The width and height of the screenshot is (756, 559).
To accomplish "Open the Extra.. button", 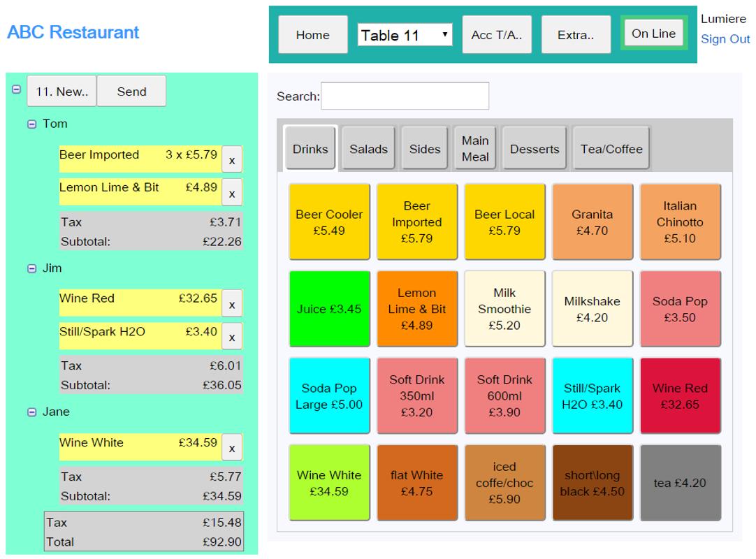I will point(576,35).
